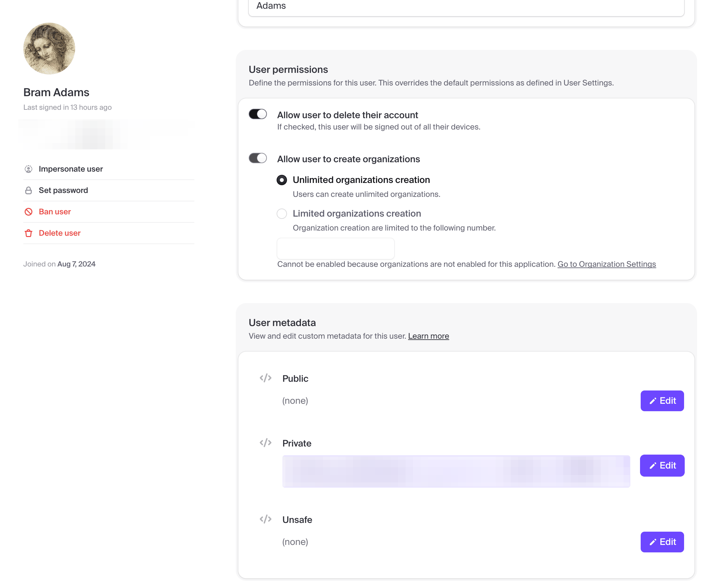Image resolution: width=721 pixels, height=588 pixels.
Task: Click pencil icon in Public Edit button
Action: (653, 401)
